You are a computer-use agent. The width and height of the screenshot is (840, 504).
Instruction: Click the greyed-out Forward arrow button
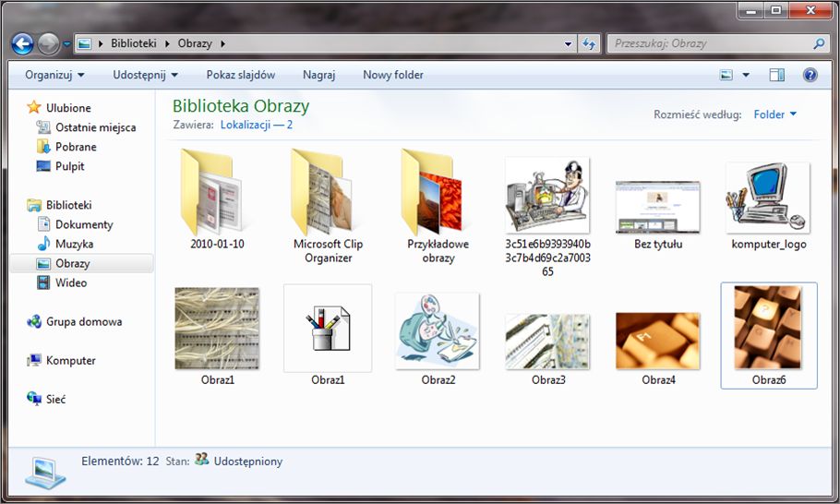tap(48, 44)
